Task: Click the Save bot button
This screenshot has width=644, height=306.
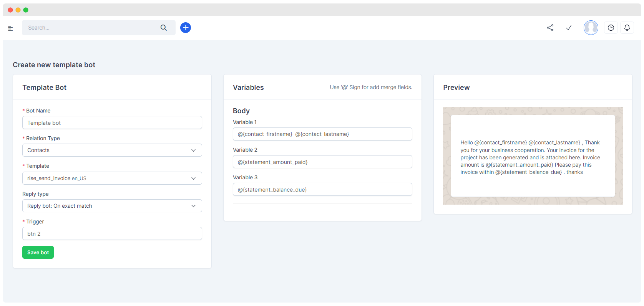Action: 38,252
